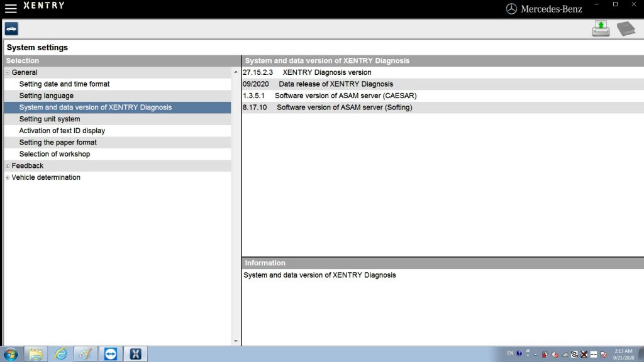
Task: Click the Feedback tree label
Action: 27,166
